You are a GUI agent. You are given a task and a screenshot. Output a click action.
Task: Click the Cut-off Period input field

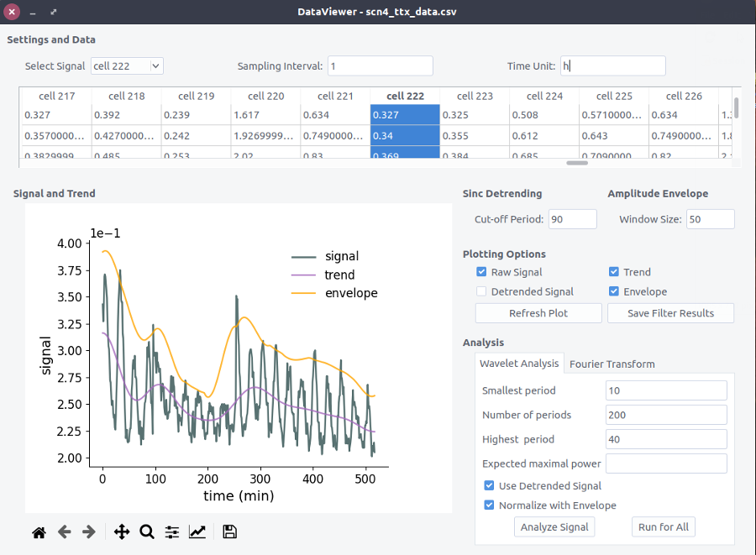pyautogui.click(x=573, y=219)
